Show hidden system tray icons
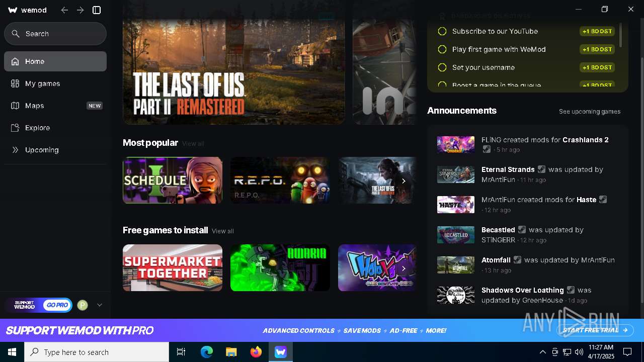Screen dimensions: 644x362 point(542,352)
